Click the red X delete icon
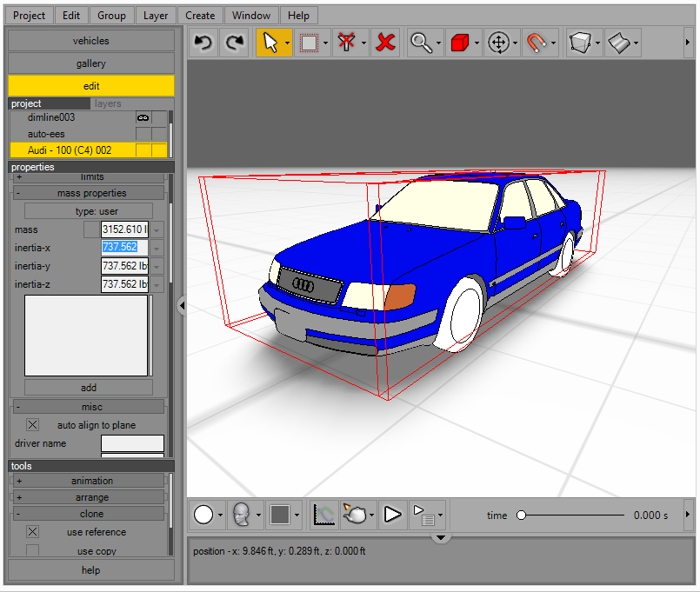This screenshot has width=700, height=592. (386, 43)
